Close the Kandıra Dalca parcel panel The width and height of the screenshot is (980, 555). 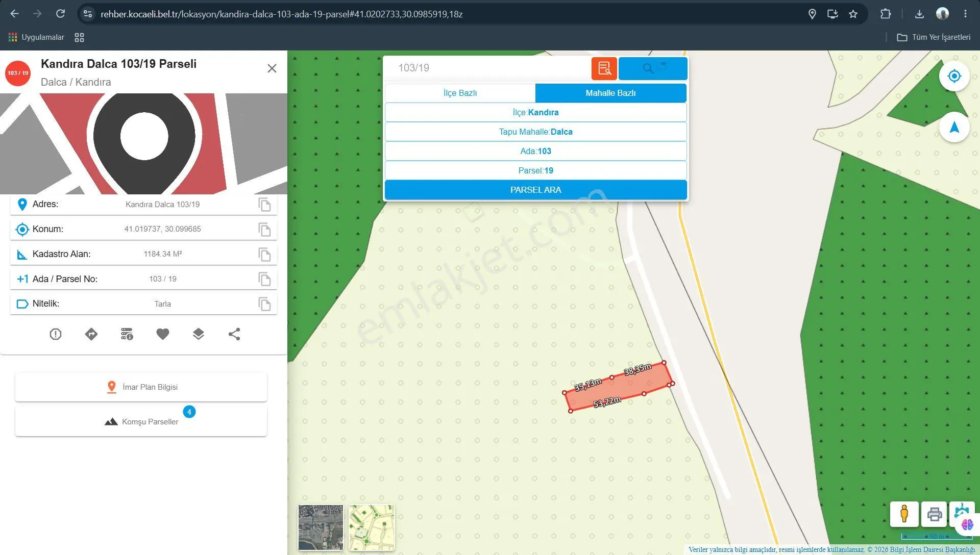[272, 68]
